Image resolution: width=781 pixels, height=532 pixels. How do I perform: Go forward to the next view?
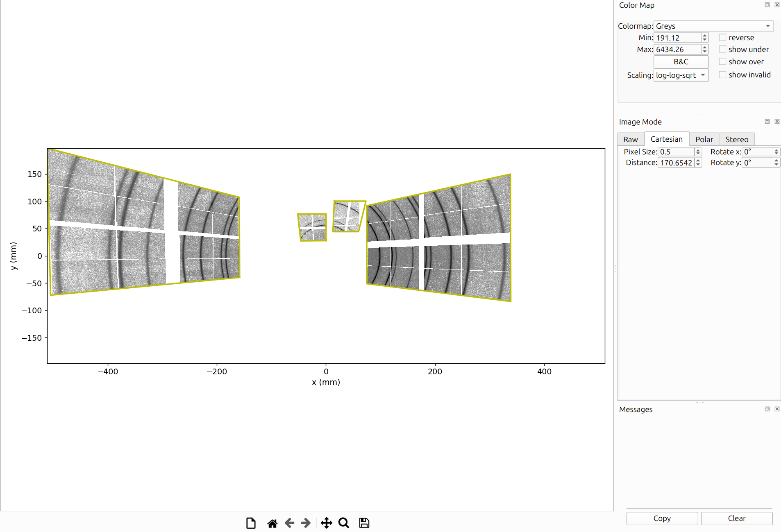pos(306,523)
